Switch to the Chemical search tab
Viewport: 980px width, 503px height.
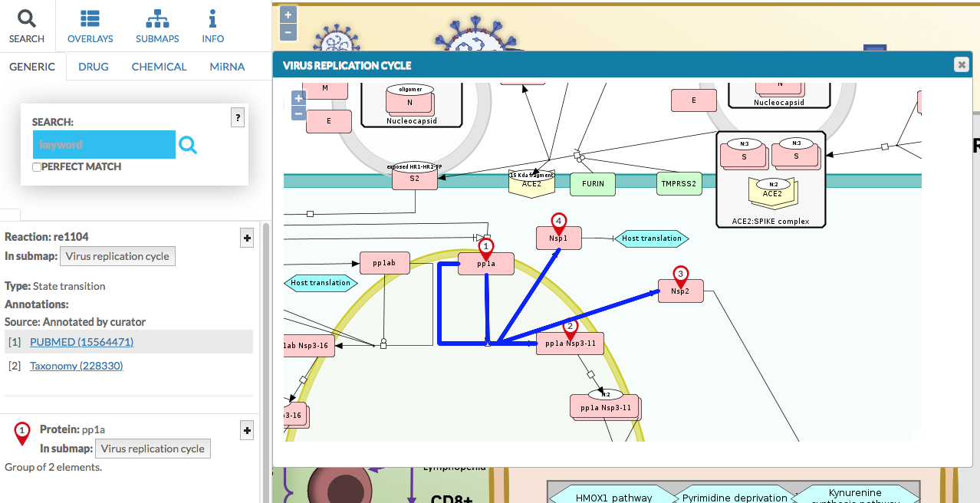coord(159,67)
